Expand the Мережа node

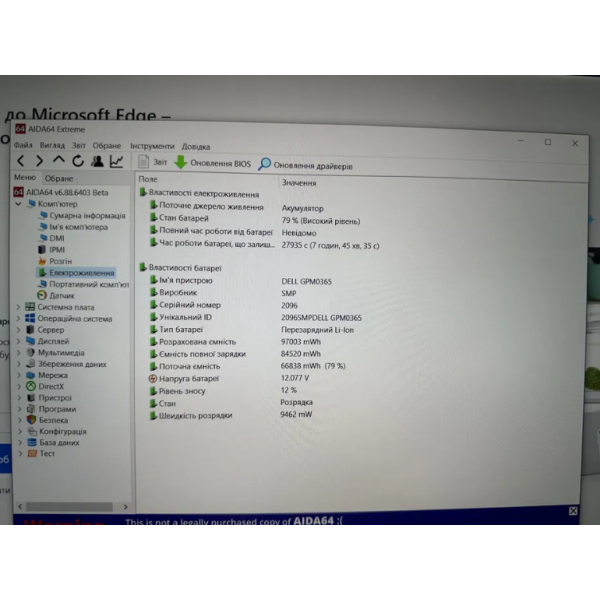pos(18,375)
